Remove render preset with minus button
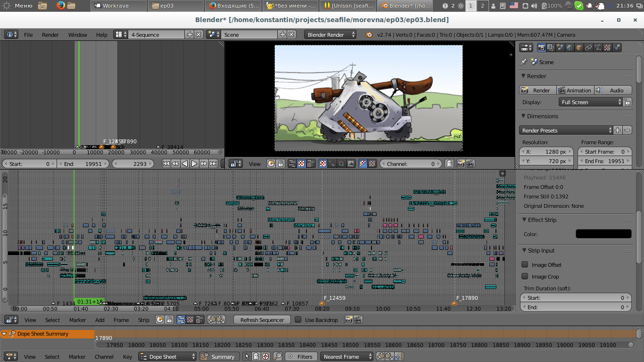644x362 pixels. [627, 130]
